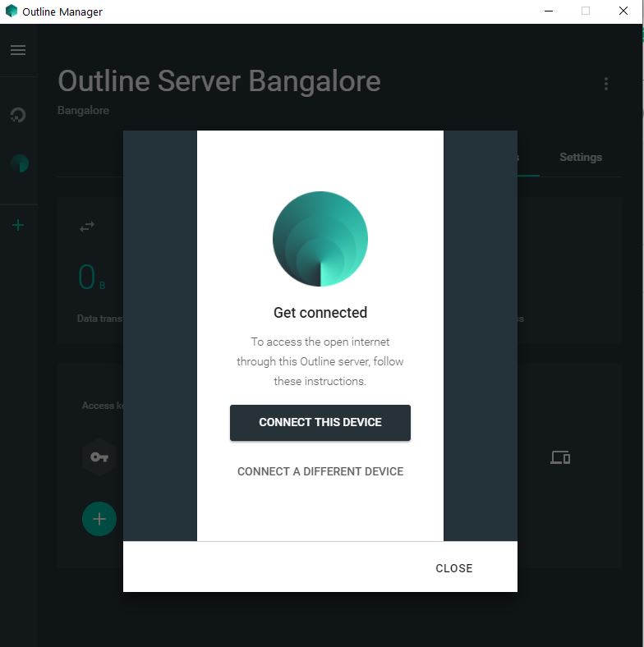Choose Connect a Different Device
Image resolution: width=644 pixels, height=647 pixels.
coord(320,471)
